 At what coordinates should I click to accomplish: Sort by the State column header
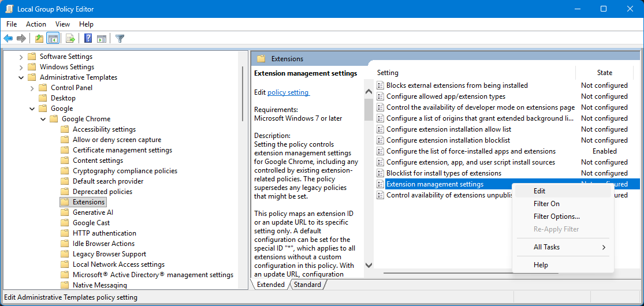[605, 73]
